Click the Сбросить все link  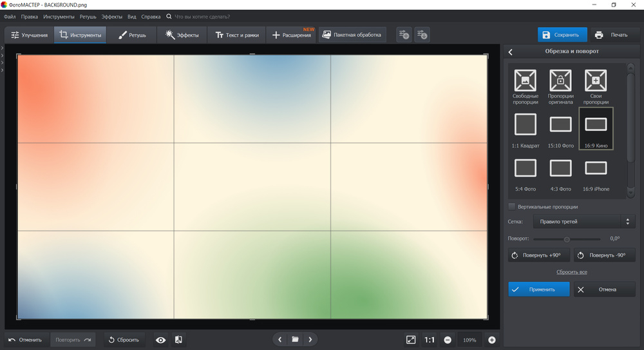click(572, 272)
